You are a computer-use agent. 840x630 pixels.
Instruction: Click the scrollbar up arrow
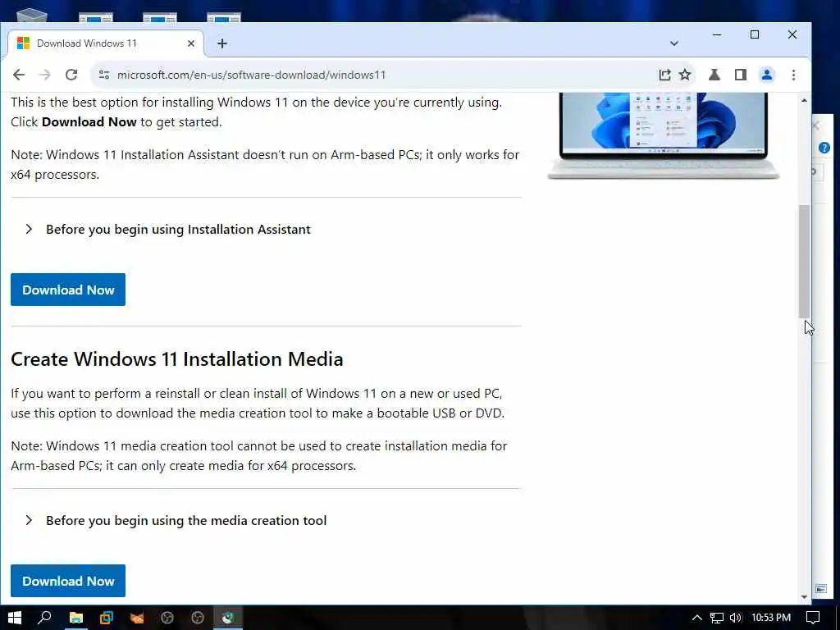coord(804,100)
